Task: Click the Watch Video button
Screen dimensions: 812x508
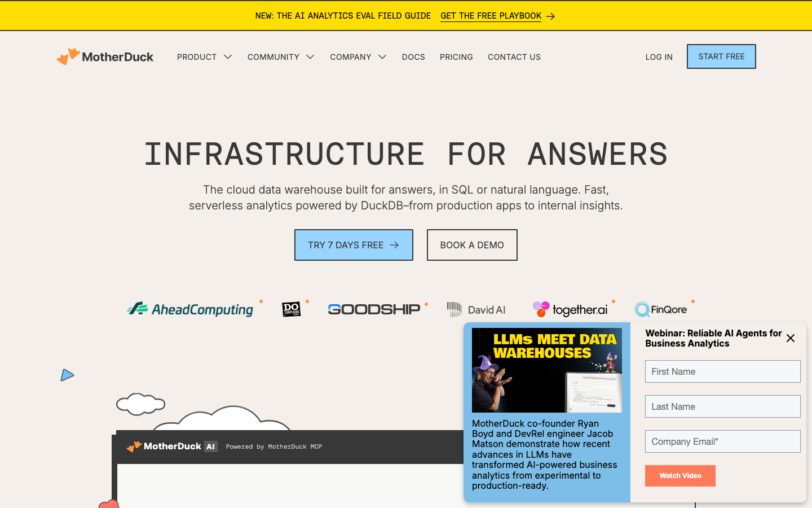Action: click(680, 476)
